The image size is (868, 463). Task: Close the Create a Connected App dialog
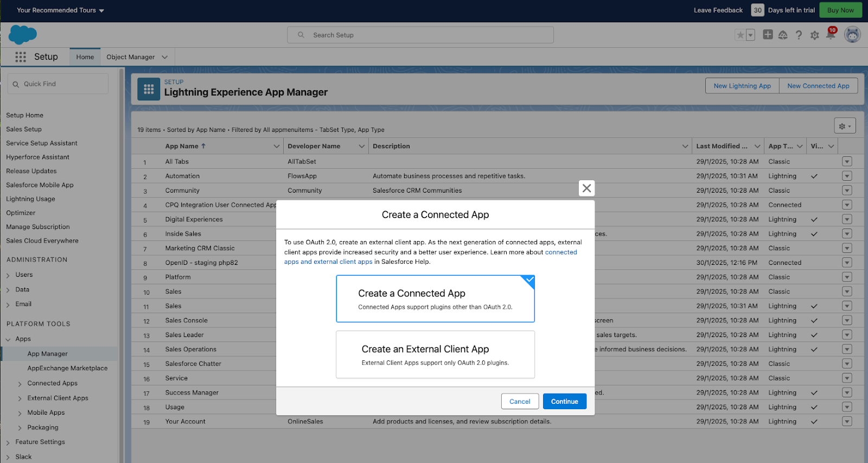(x=586, y=188)
